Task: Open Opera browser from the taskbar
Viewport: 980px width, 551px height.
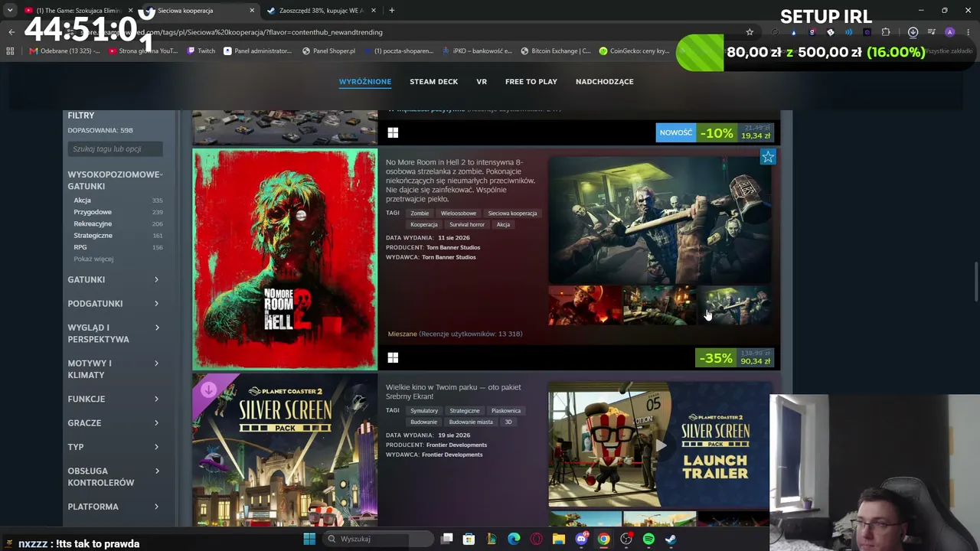Action: (536, 539)
